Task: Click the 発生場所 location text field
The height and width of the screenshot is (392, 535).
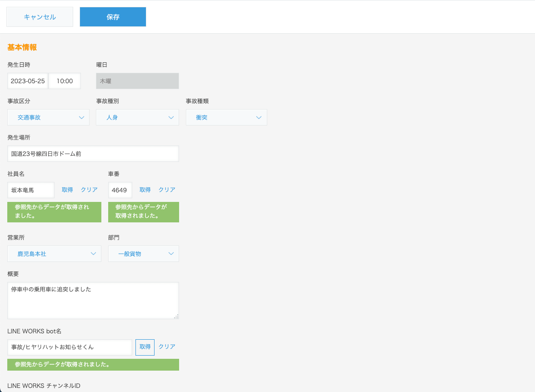Action: click(93, 154)
